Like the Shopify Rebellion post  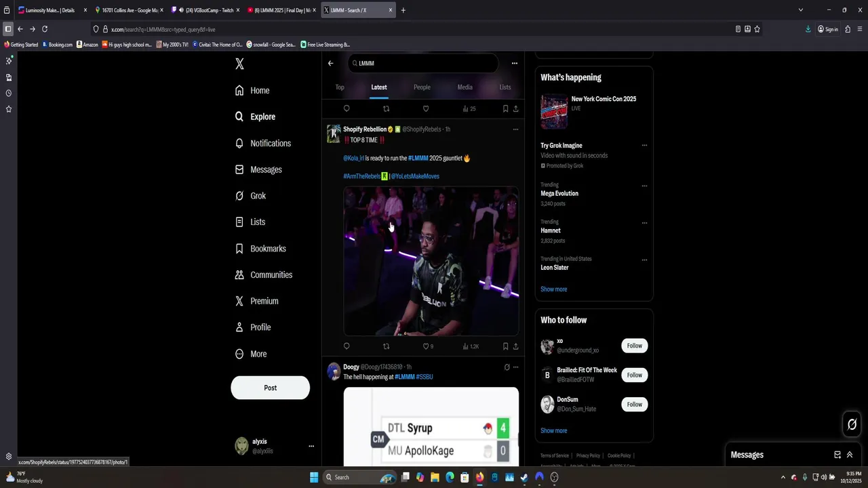pyautogui.click(x=427, y=346)
